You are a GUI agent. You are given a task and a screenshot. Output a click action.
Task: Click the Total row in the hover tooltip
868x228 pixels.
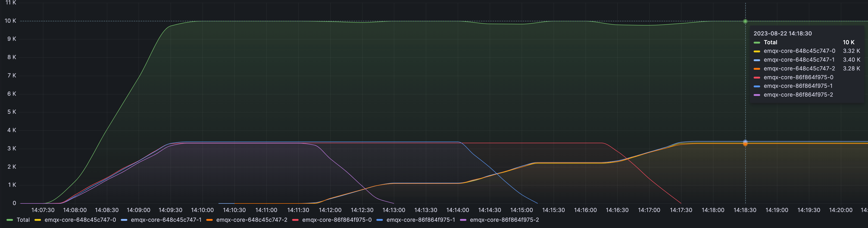pyautogui.click(x=770, y=42)
